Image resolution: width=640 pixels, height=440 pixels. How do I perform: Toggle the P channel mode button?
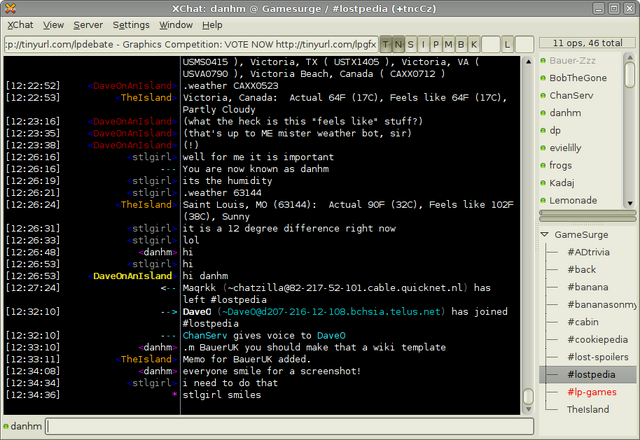tap(436, 44)
